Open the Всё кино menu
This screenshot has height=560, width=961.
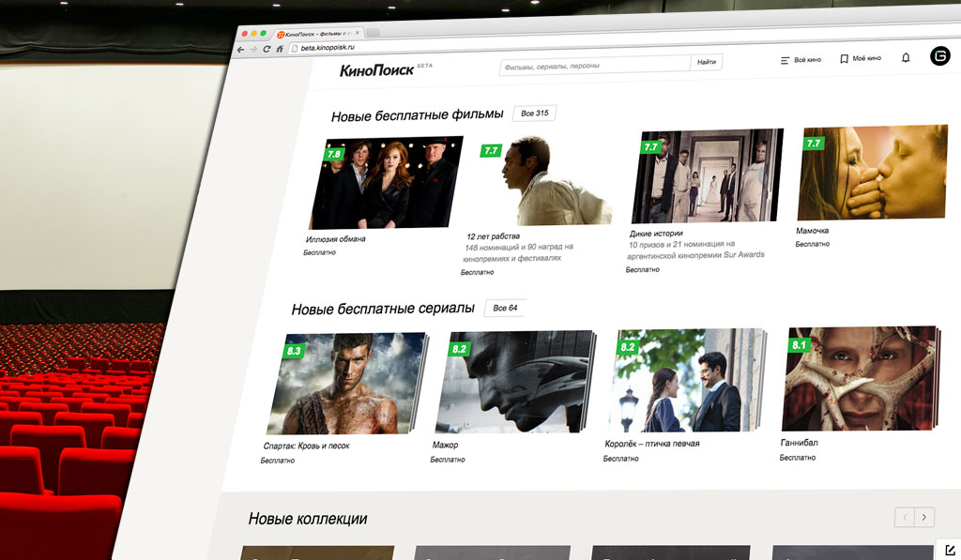click(x=801, y=60)
